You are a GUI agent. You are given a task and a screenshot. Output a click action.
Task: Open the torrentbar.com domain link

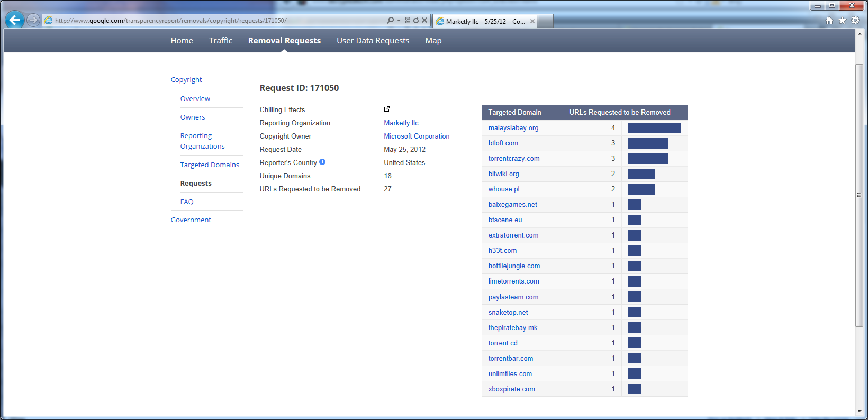[x=511, y=358]
